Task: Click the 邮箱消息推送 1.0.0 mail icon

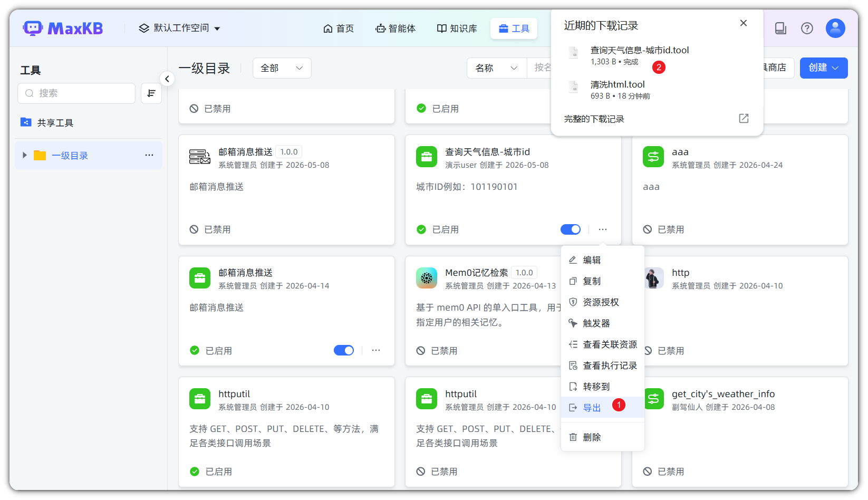Action: coord(200,157)
